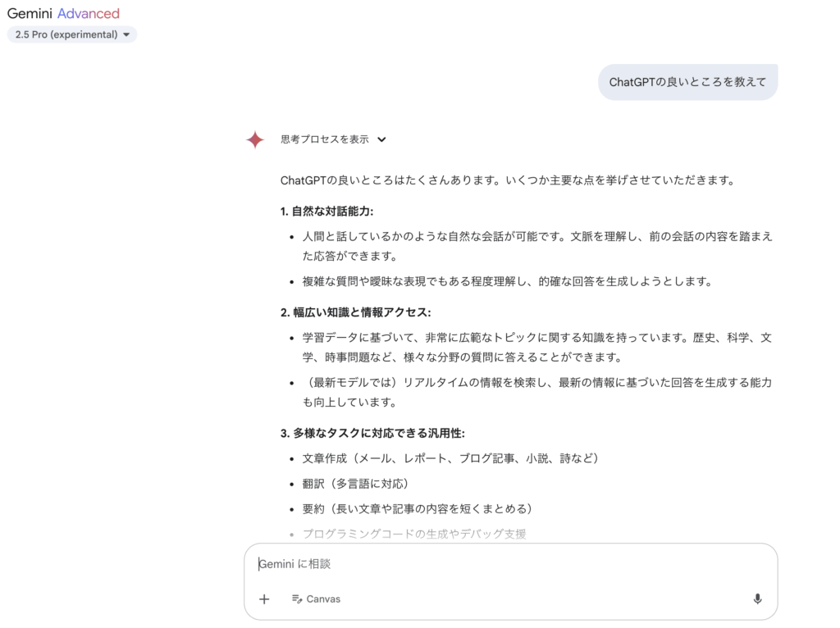Click the bullet starting 翻訳（多言語に対応）
The image size is (840, 628).
tap(356, 484)
